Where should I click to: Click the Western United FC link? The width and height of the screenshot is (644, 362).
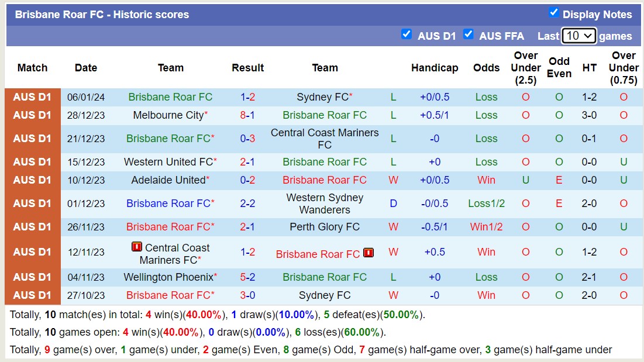[x=168, y=162]
